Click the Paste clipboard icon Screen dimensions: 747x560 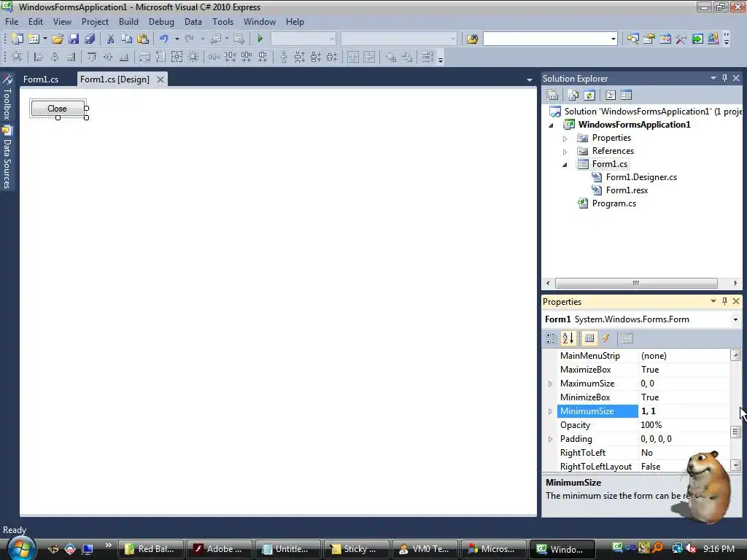142,39
